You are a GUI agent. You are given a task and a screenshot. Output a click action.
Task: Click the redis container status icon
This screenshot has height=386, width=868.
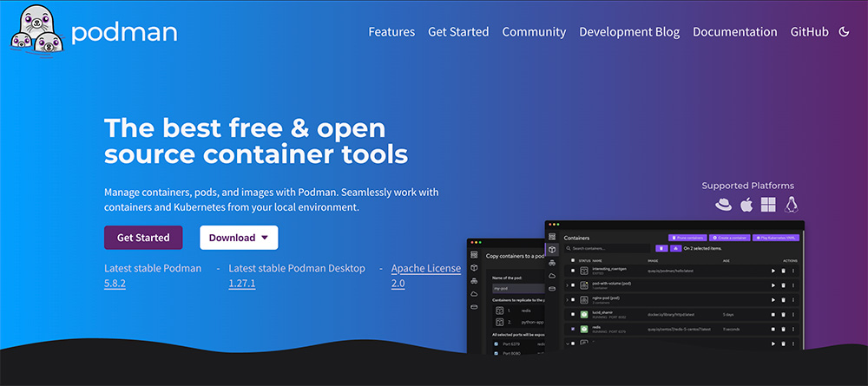coord(584,329)
